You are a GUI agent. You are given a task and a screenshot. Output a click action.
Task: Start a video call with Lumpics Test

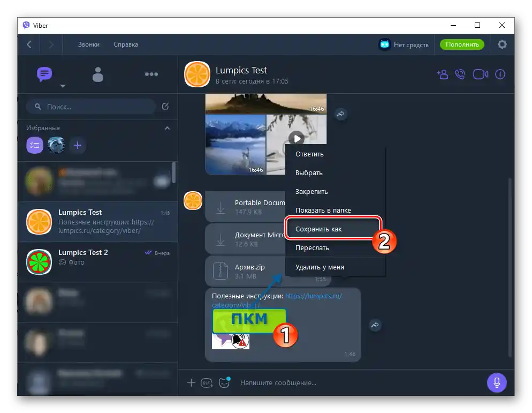(x=480, y=74)
